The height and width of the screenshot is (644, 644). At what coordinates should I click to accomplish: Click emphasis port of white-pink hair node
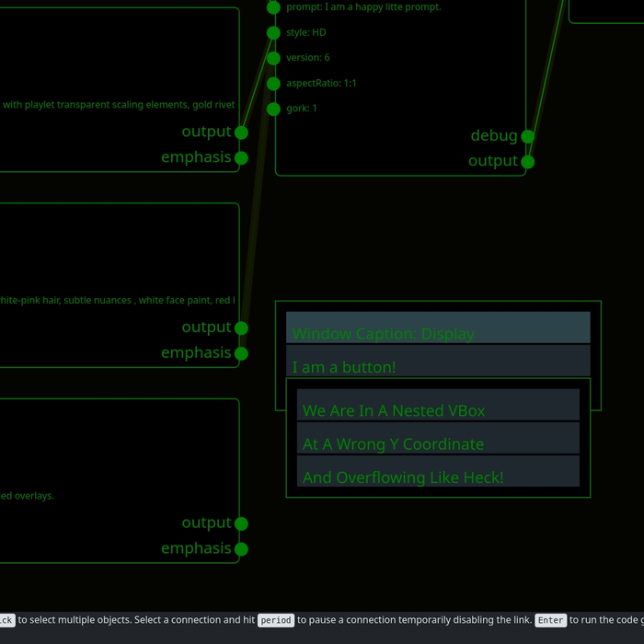(x=241, y=353)
